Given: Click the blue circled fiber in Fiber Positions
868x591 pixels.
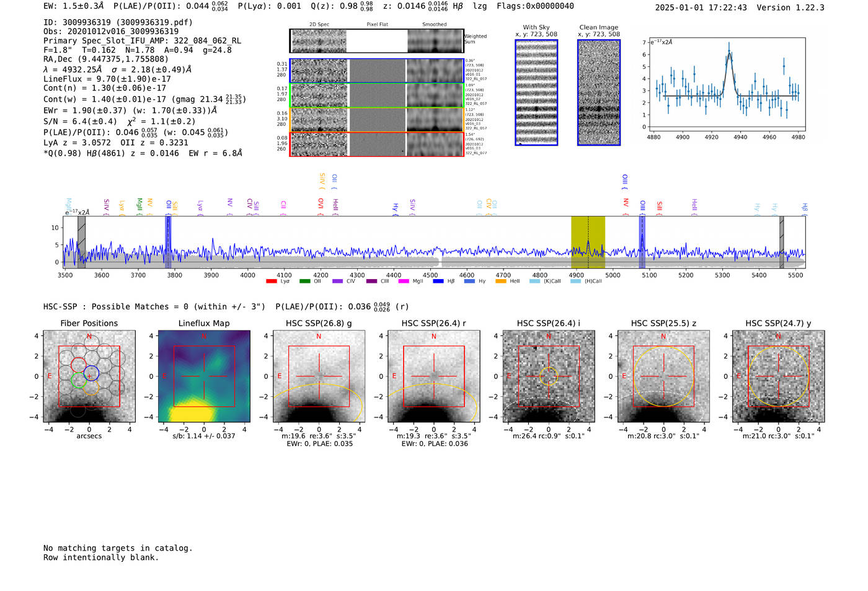Looking at the screenshot, I should [91, 374].
